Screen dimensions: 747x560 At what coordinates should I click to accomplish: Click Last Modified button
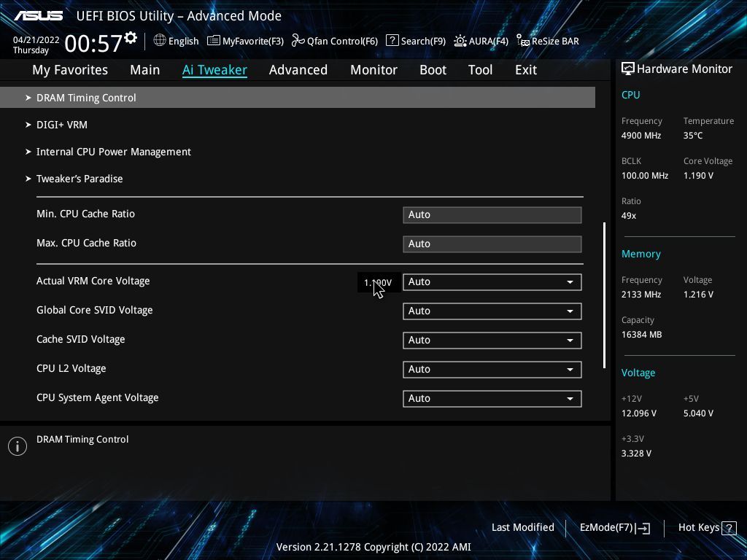(x=522, y=528)
